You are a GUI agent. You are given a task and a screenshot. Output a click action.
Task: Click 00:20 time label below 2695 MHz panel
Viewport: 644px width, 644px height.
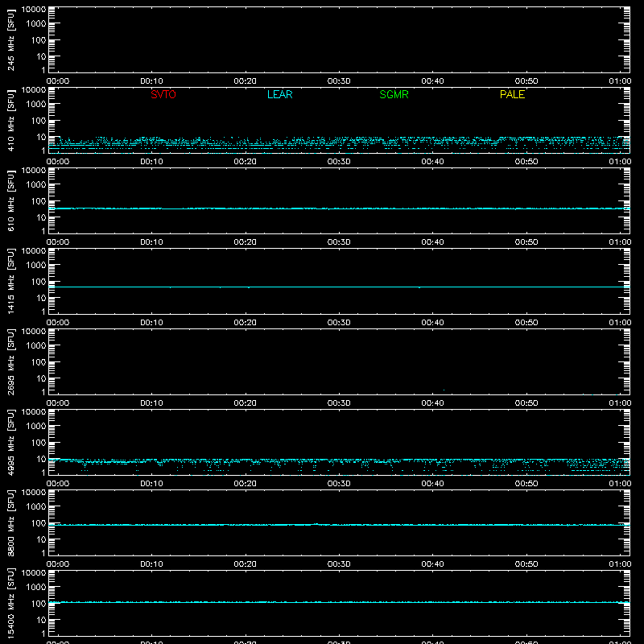[x=246, y=403]
